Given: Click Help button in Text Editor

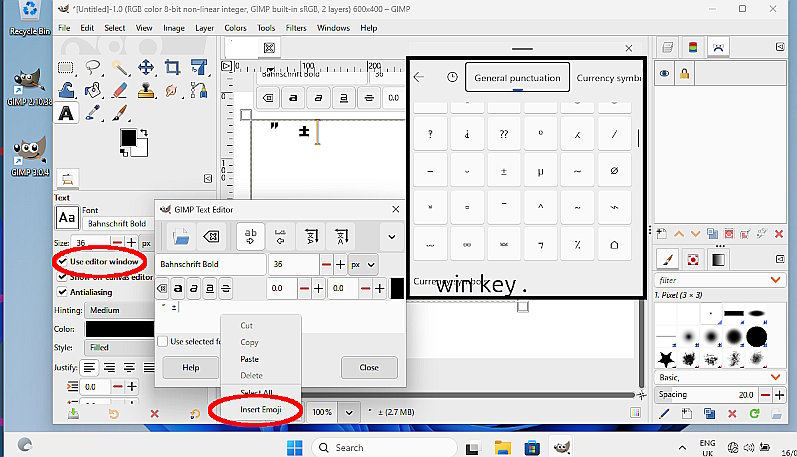Looking at the screenshot, I should [191, 368].
